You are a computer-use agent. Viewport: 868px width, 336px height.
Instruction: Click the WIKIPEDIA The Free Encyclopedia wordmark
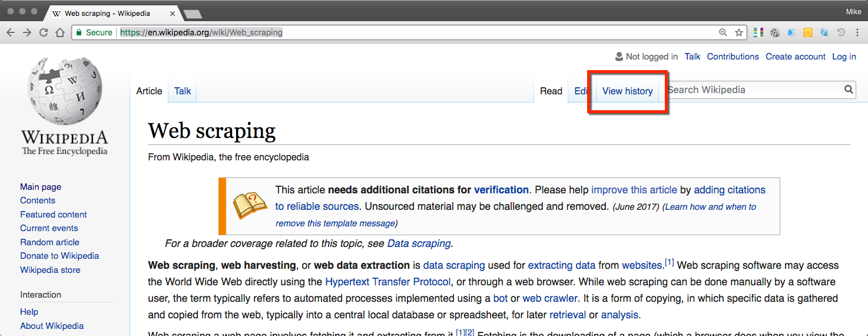click(65, 143)
